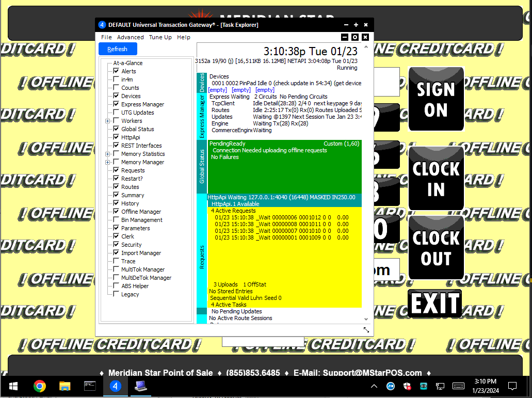Uncheck the Alerts checkbox
532x398 pixels.
(116, 71)
